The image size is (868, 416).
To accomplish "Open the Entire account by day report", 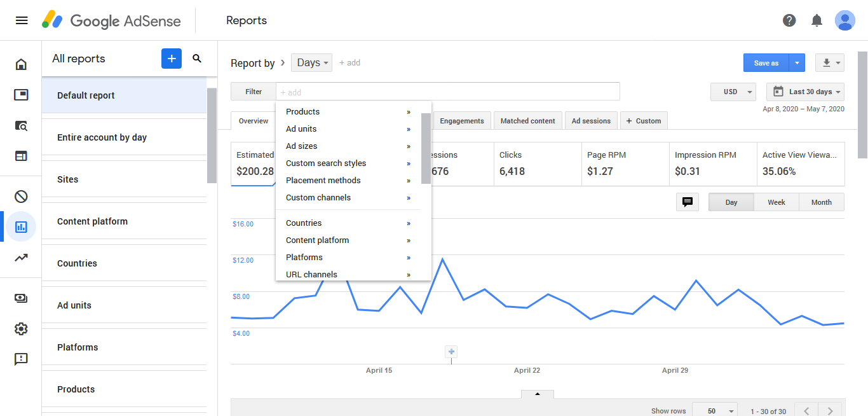I will coord(102,137).
